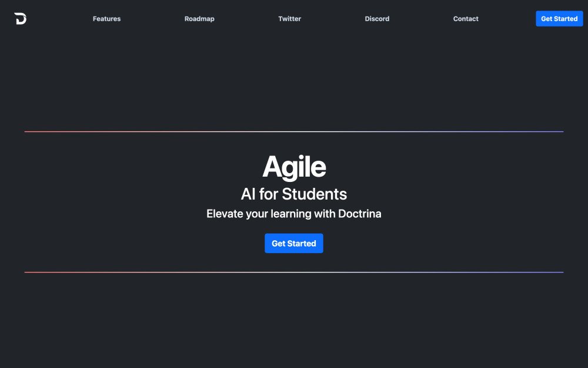Click the blue right end of upper divider

point(553,131)
